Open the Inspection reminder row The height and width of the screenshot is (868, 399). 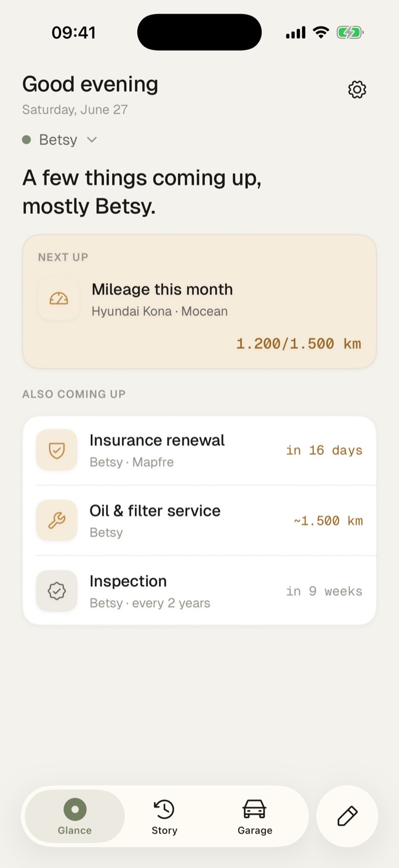pyautogui.click(x=199, y=591)
